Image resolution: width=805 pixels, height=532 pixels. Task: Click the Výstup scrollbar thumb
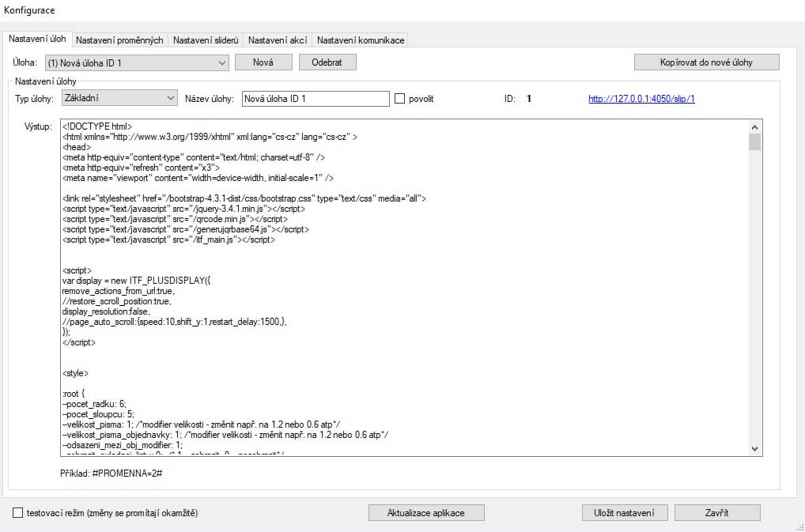(754, 142)
